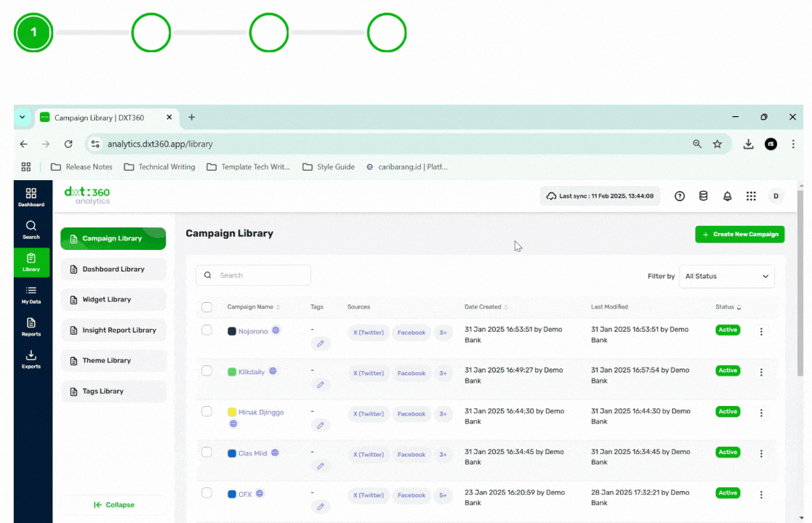Viewport: 812px width, 523px height.
Task: Click the green color swatch beside Klikdaily
Action: point(232,372)
